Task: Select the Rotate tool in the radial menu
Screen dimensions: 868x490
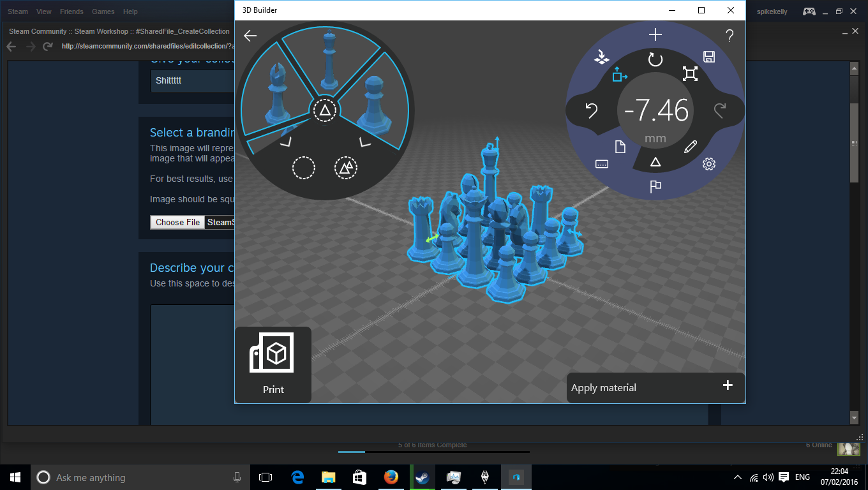Action: pos(655,60)
